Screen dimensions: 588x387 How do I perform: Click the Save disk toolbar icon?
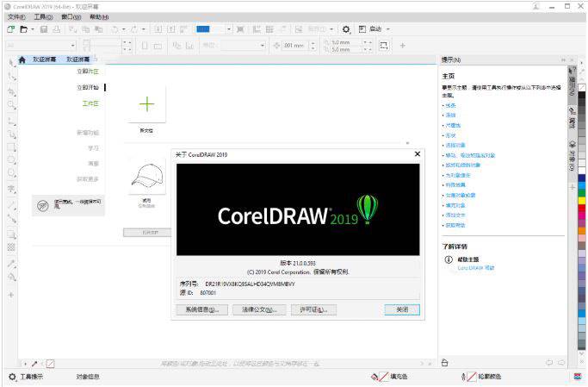(44, 29)
